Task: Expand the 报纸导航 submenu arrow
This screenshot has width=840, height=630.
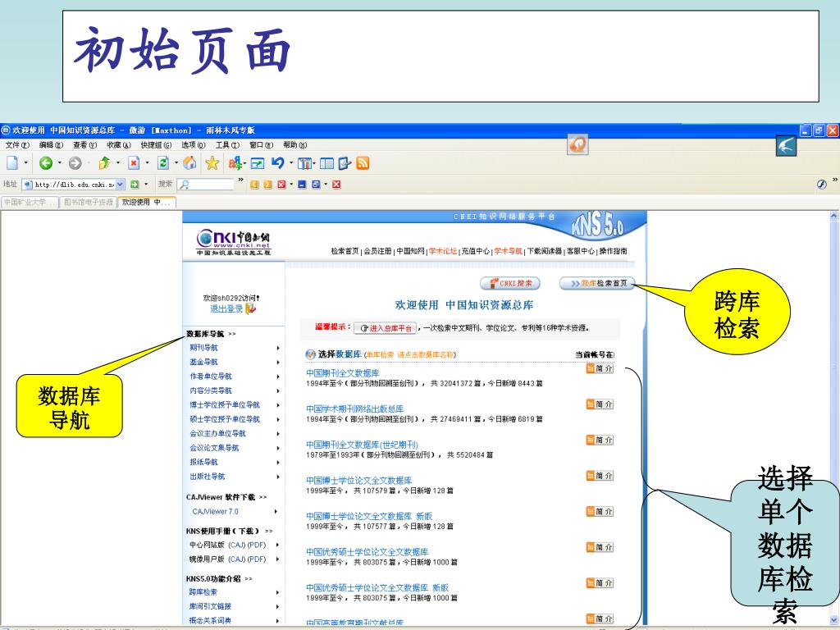Action: [278, 463]
